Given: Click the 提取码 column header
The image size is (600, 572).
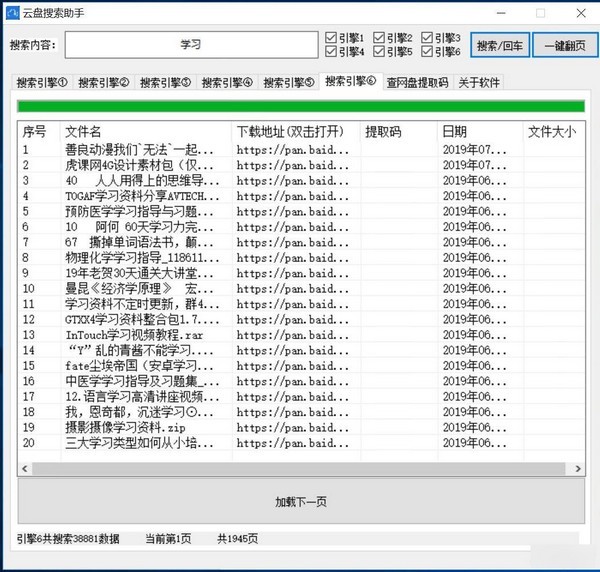Looking at the screenshot, I should 398,132.
